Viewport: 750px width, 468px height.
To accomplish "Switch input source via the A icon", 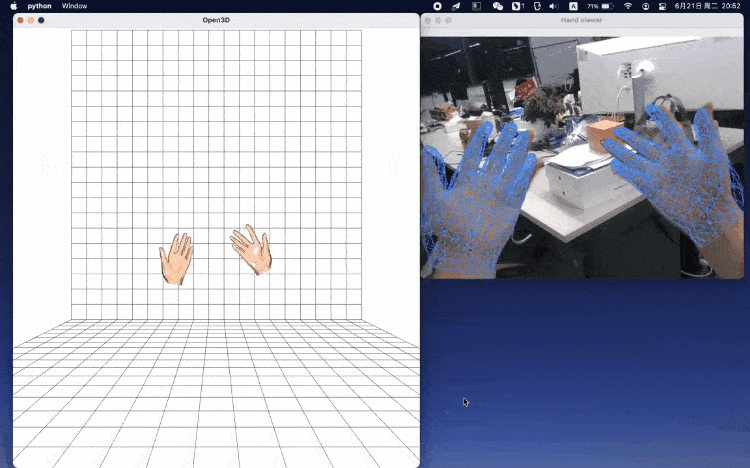I will [x=573, y=6].
